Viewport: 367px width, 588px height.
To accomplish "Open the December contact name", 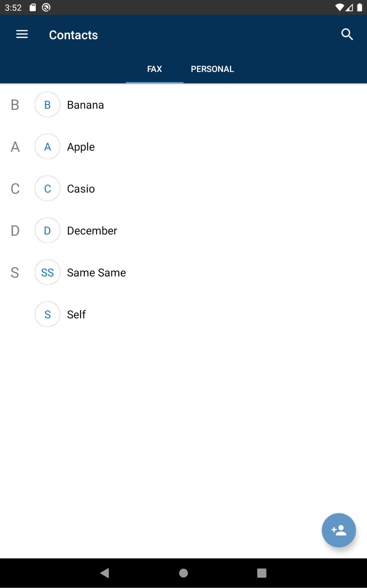I will (x=92, y=231).
